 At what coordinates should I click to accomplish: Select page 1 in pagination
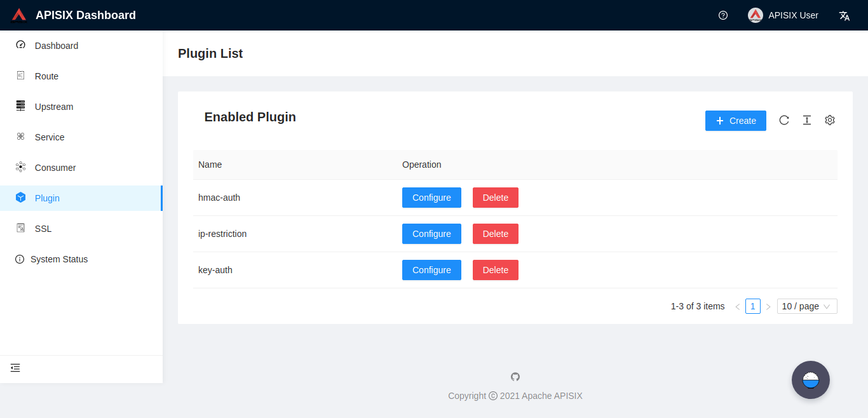click(752, 306)
